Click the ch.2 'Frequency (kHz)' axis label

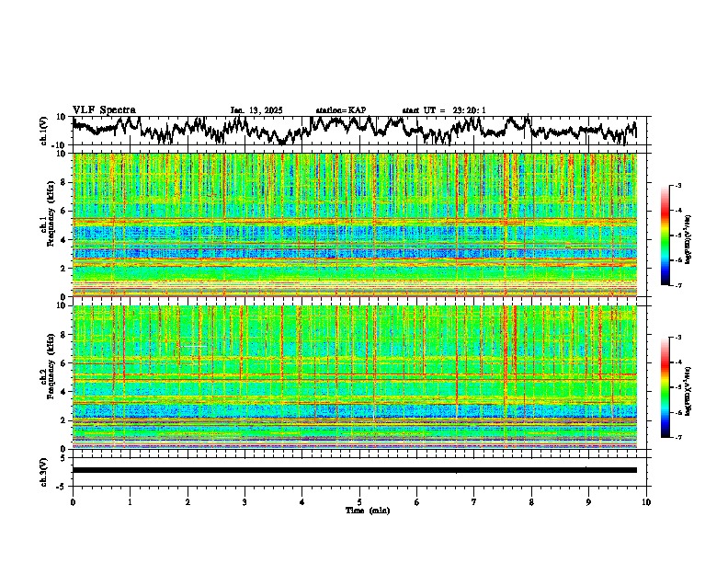[51, 366]
